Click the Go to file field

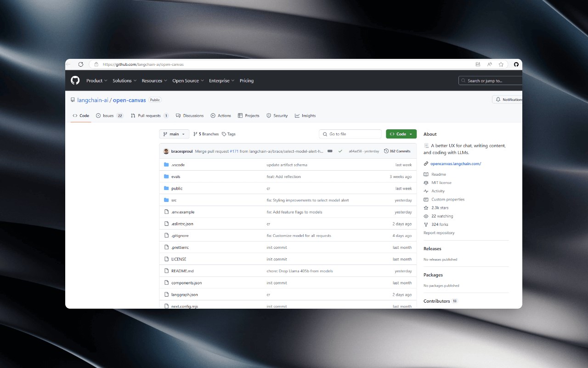[350, 134]
